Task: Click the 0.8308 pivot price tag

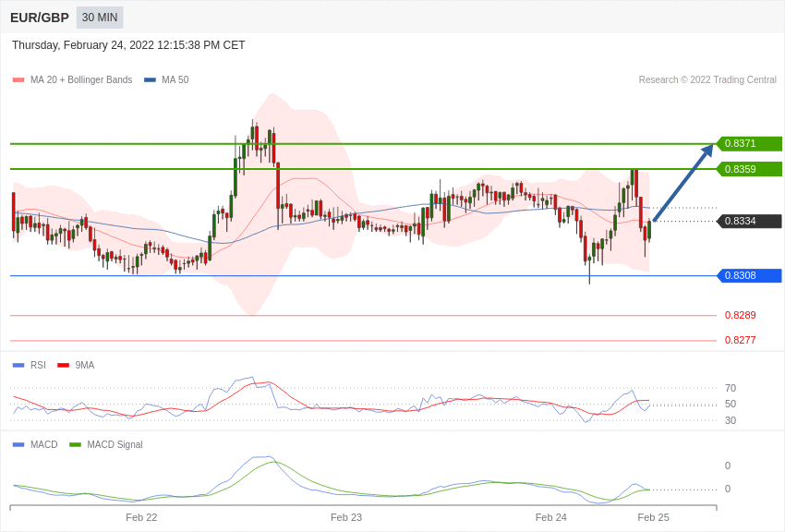Action: (750, 276)
